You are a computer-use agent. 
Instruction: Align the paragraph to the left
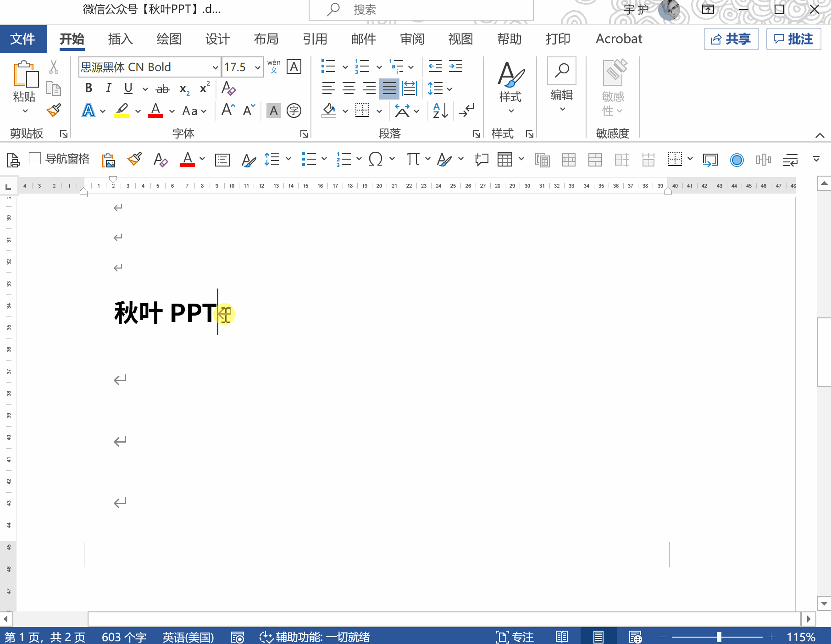tap(328, 88)
